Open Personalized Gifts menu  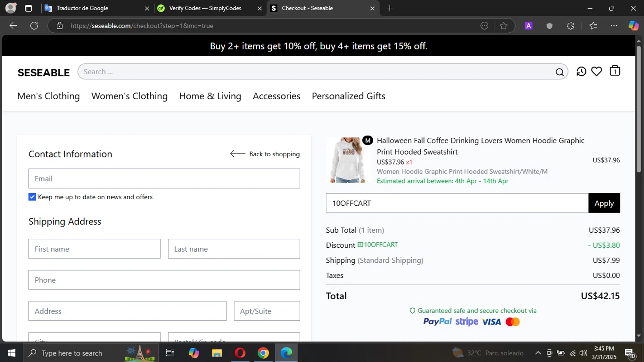click(x=349, y=96)
